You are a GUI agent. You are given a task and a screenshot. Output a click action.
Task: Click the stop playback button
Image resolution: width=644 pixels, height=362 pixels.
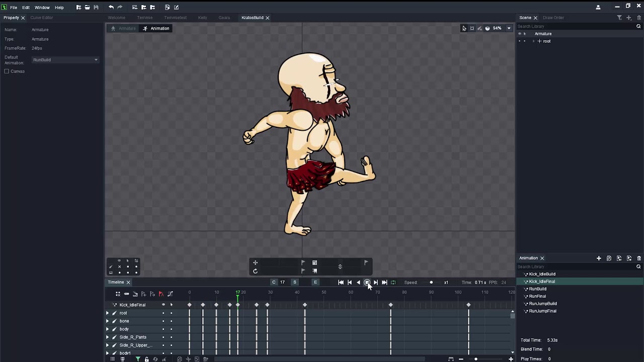point(367,283)
